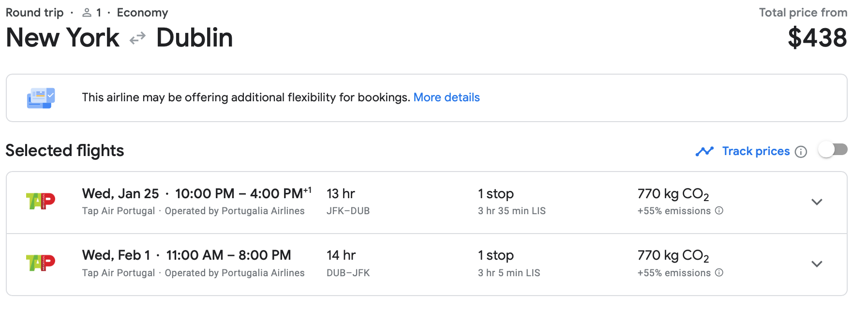Image resolution: width=868 pixels, height=314 pixels.
Task: Click emissions info icon for the Feb 1 flight
Action: point(719,273)
